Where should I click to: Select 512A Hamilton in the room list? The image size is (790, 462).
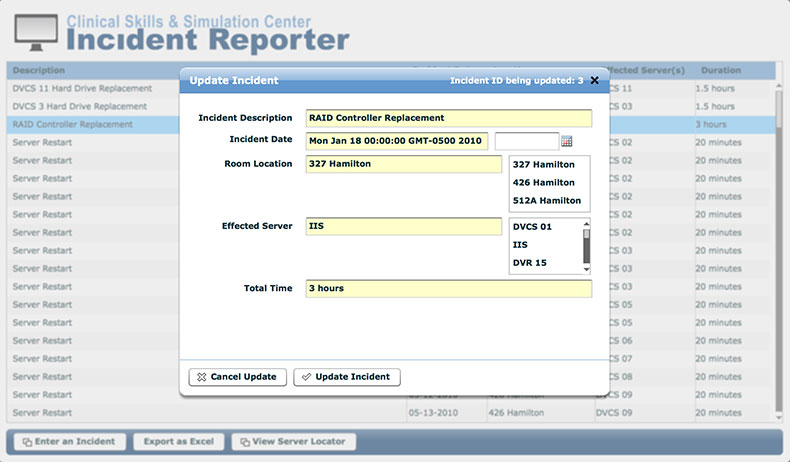tap(547, 201)
